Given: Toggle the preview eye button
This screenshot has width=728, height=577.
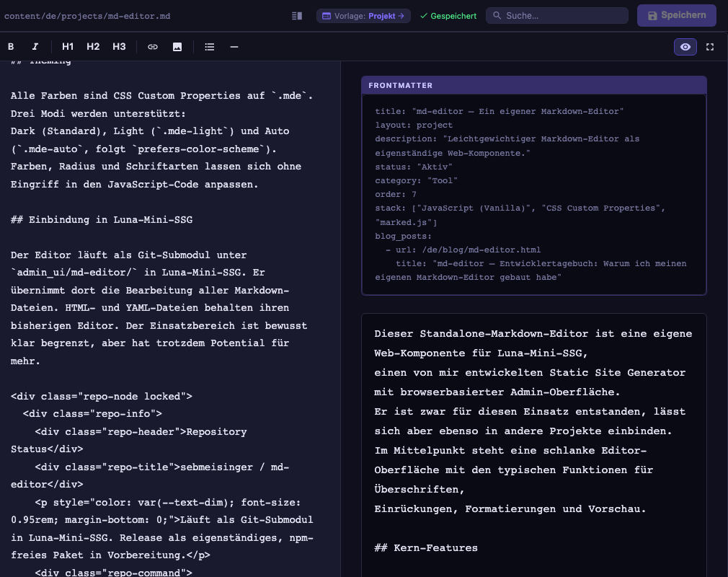Looking at the screenshot, I should pos(685,47).
